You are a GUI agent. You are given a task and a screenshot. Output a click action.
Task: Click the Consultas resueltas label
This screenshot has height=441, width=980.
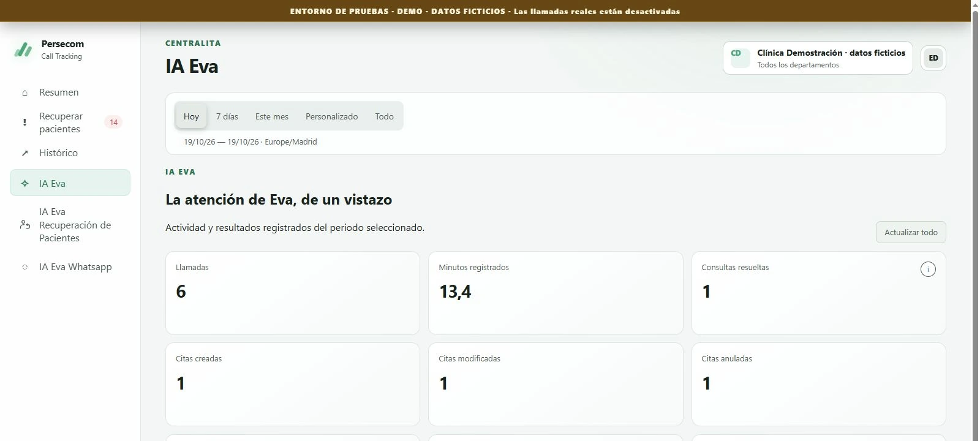click(x=735, y=268)
